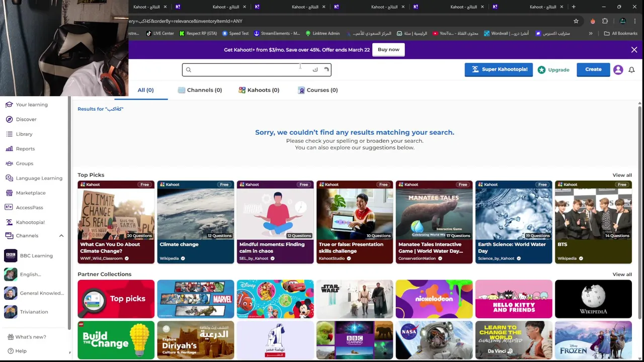The image size is (644, 362).
Task: Select the Courses (0) tab
Action: pyautogui.click(x=317, y=90)
